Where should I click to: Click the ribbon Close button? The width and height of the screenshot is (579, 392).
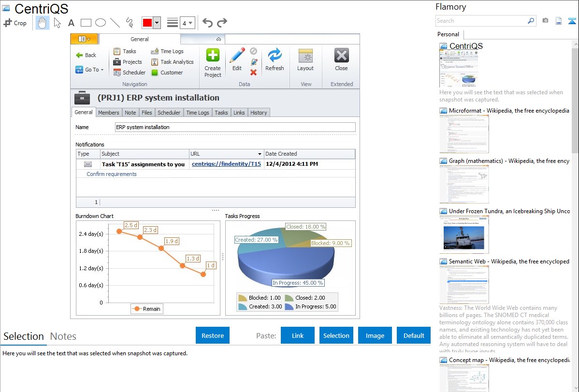(x=341, y=59)
